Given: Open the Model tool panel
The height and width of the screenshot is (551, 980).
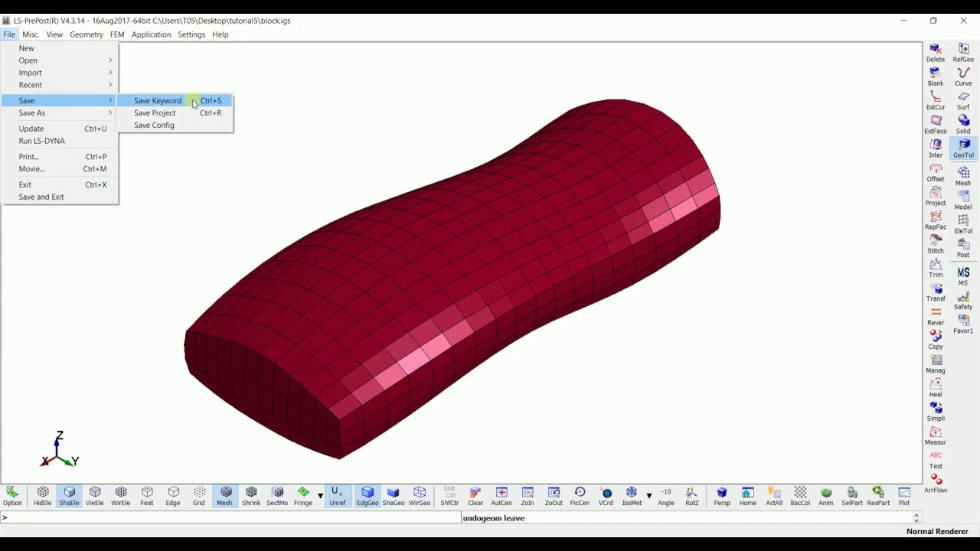Looking at the screenshot, I should click(x=963, y=200).
